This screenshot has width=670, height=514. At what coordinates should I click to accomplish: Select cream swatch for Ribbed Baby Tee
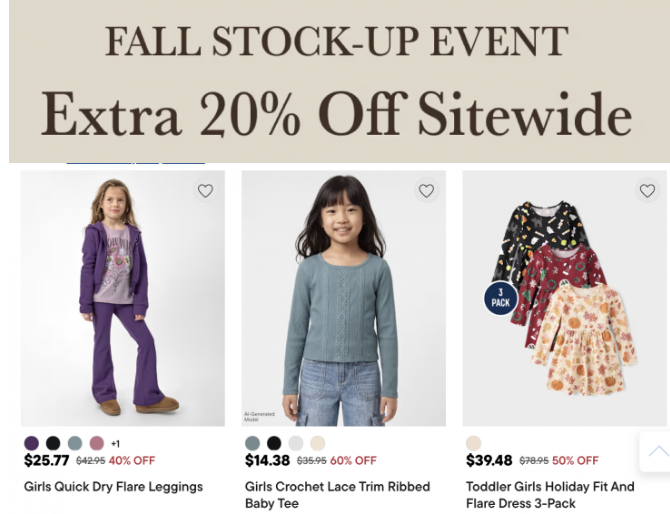tap(317, 443)
